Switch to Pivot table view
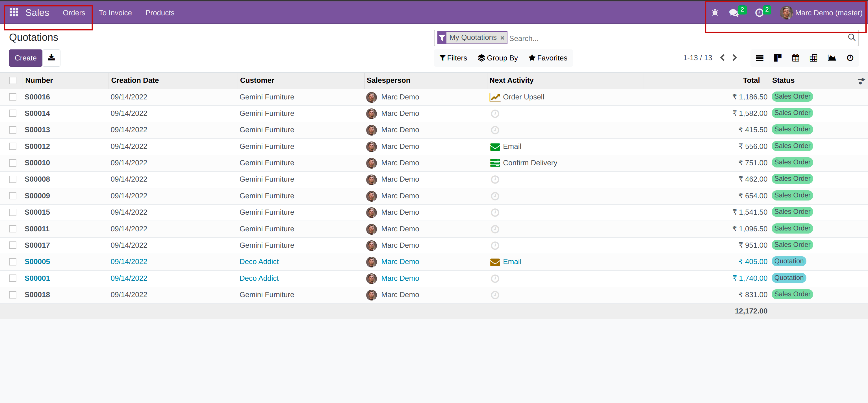Screen dimensions: 868x403 813,58
